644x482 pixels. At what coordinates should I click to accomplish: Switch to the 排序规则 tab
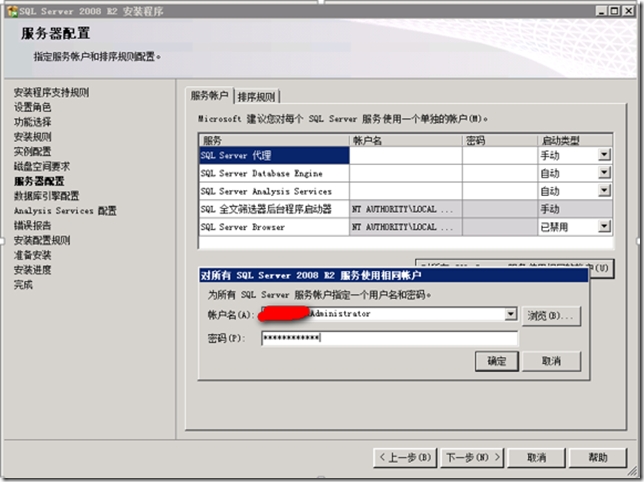pyautogui.click(x=257, y=97)
